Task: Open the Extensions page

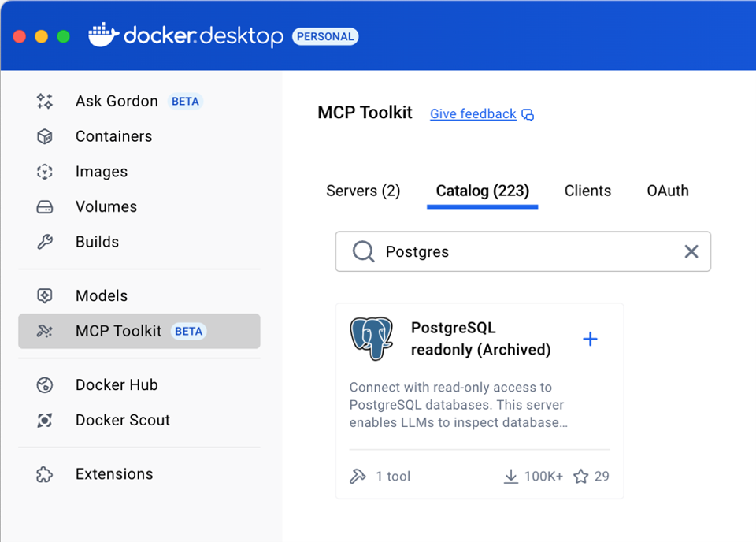Action: click(139, 474)
